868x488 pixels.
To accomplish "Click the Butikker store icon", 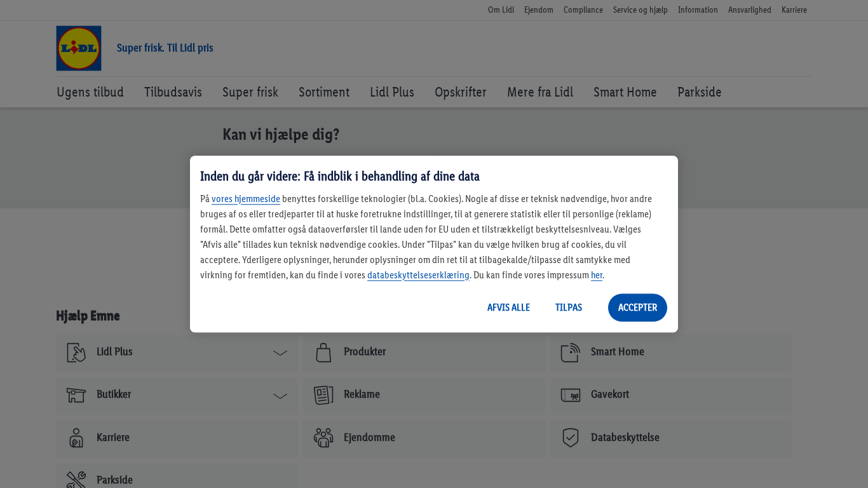I will tap(76, 395).
